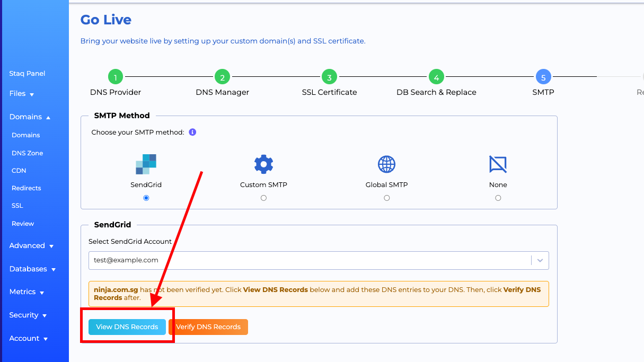Click the DNS Provider step label
This screenshot has width=644, height=362.
(116, 92)
